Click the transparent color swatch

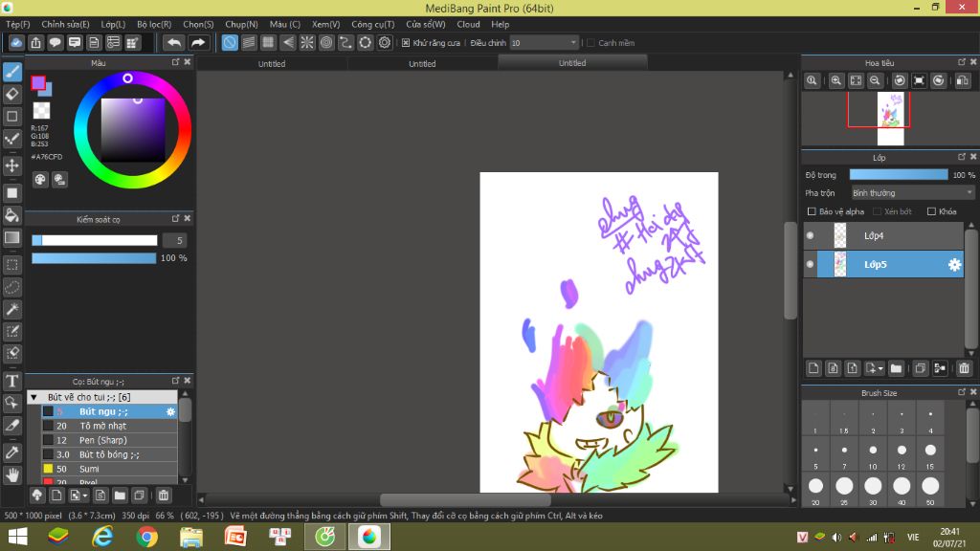(41, 111)
